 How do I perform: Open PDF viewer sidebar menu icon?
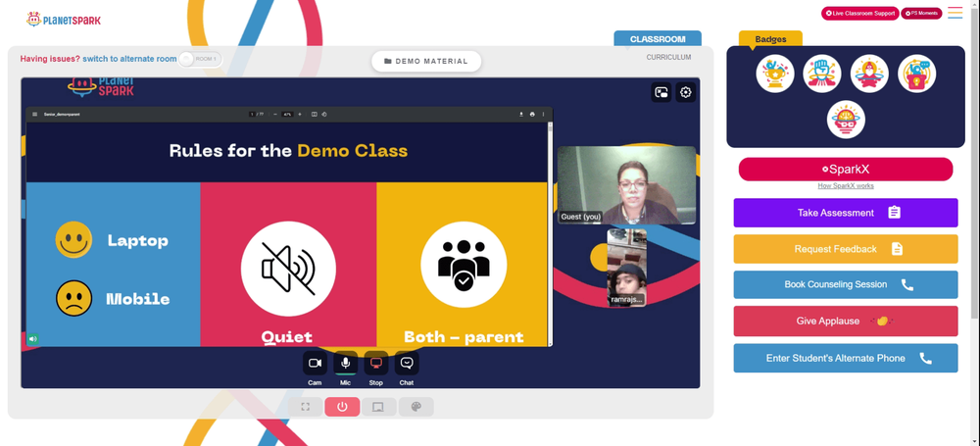[35, 115]
